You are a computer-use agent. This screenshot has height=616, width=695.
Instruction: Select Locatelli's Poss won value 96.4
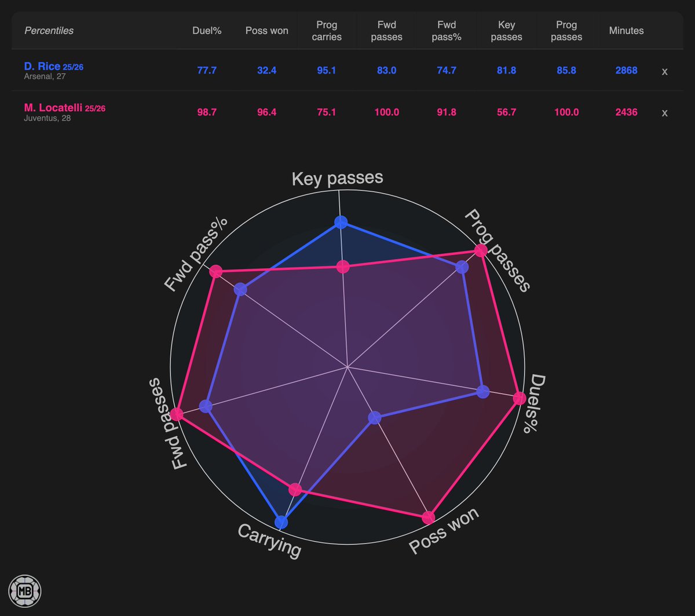[266, 112]
